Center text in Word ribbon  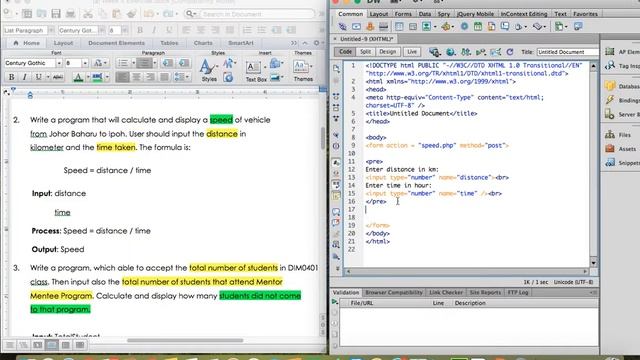click(136, 77)
